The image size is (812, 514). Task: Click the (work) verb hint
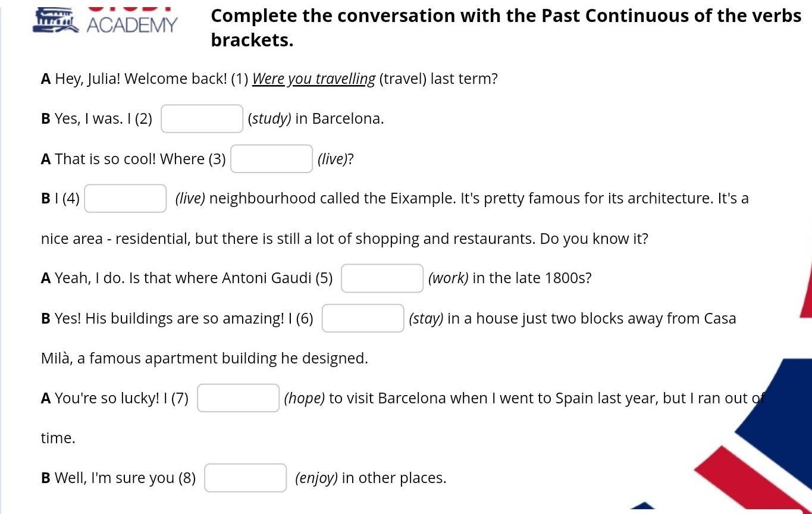click(448, 278)
